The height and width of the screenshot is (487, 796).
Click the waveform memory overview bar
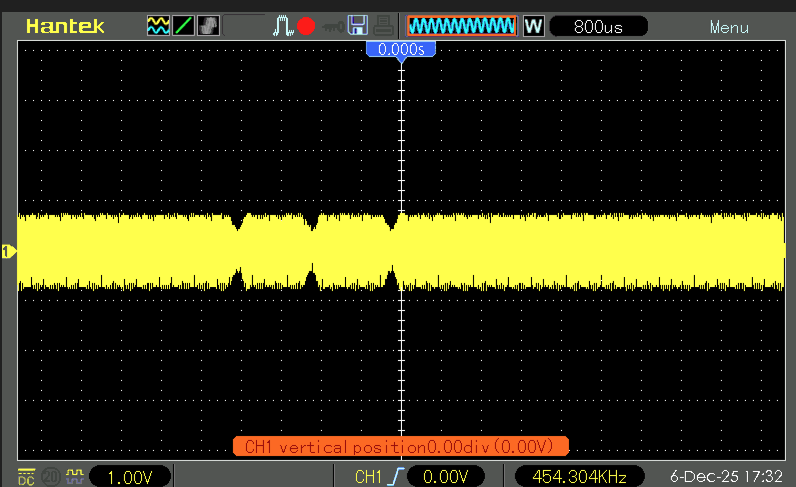(x=462, y=26)
